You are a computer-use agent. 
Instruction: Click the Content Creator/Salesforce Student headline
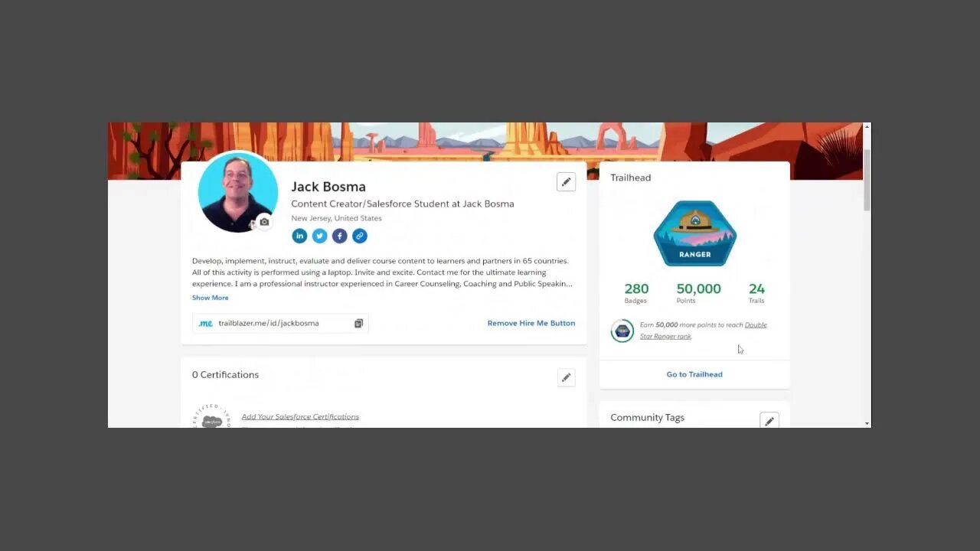point(403,204)
